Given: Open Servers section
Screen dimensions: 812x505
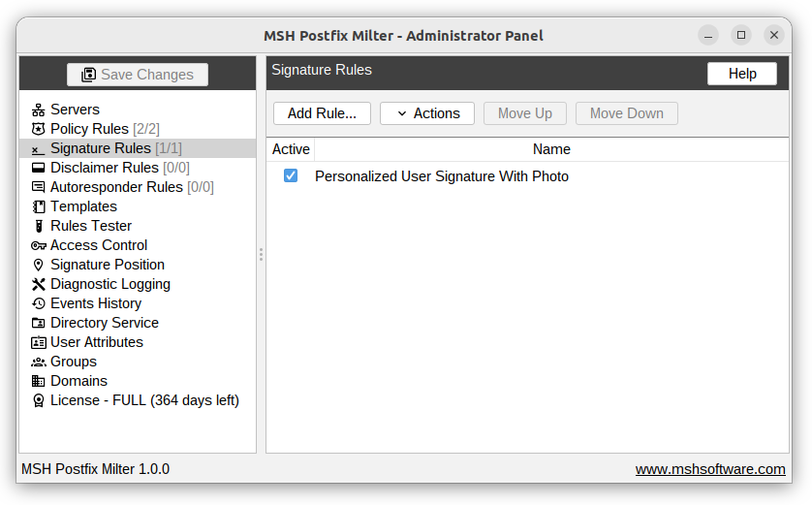Looking at the screenshot, I should coord(75,110).
